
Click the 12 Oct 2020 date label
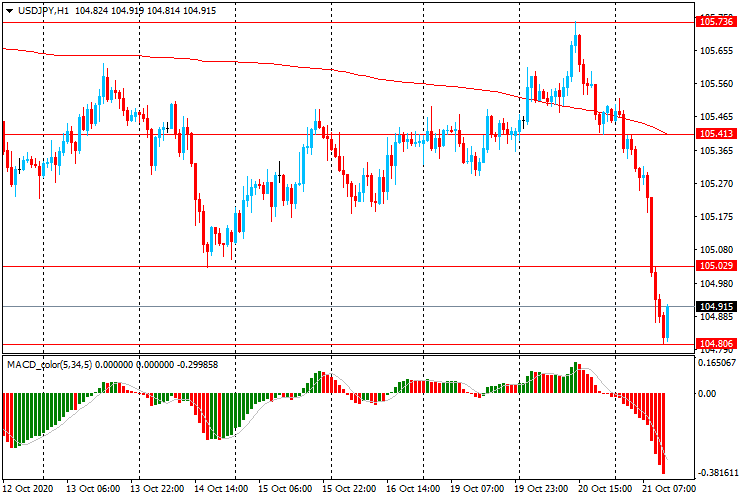[x=27, y=488]
